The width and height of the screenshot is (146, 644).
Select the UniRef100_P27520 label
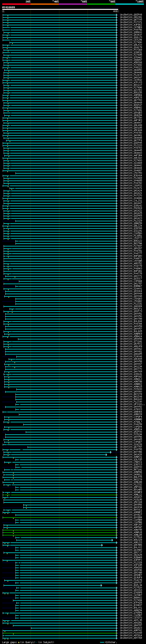131,588
